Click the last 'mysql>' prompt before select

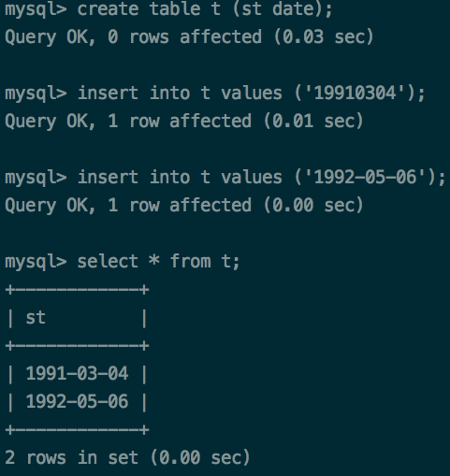click(36, 263)
